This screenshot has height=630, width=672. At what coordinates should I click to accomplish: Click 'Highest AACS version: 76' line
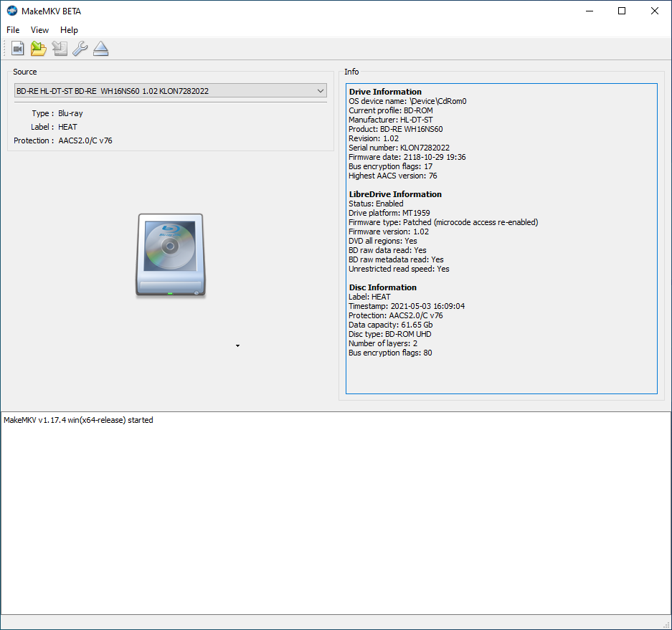point(393,176)
